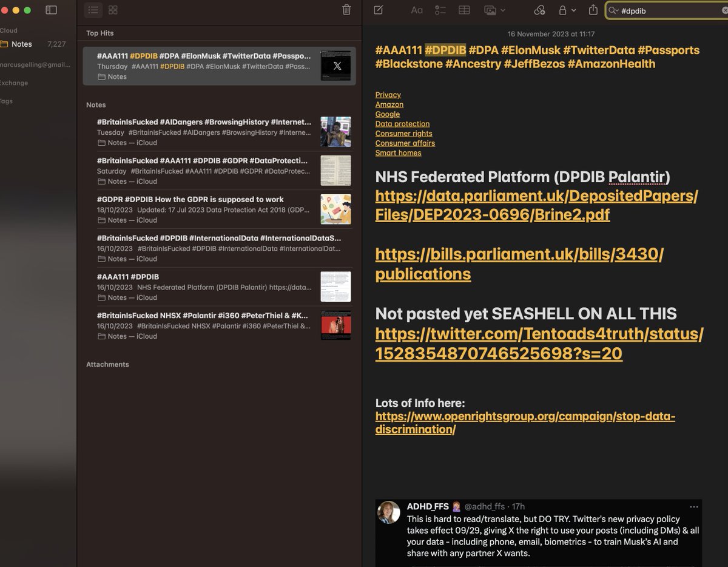This screenshot has height=567, width=728.
Task: Open the Top Hits note #AAA111 #DPDIB #DPA
Action: point(219,66)
